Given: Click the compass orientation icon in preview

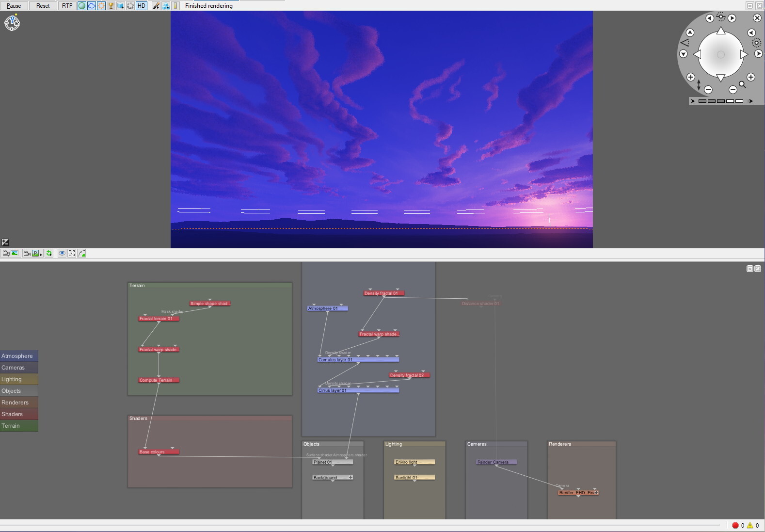Looking at the screenshot, I should [x=12, y=23].
